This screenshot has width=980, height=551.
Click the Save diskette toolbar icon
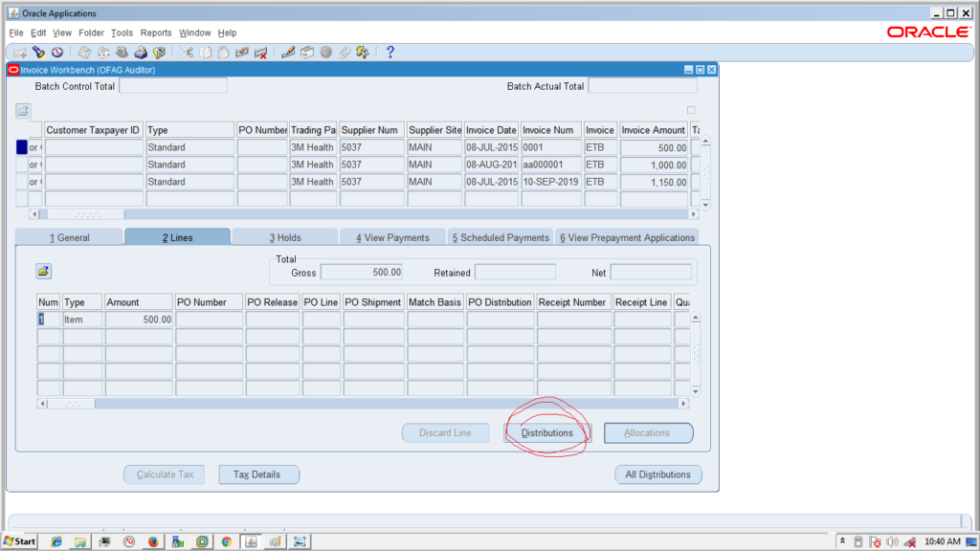click(x=84, y=53)
